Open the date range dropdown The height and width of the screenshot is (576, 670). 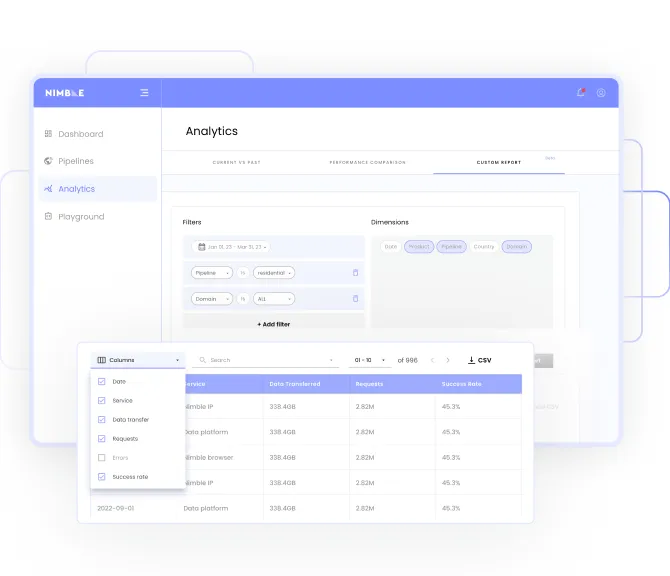coord(231,247)
